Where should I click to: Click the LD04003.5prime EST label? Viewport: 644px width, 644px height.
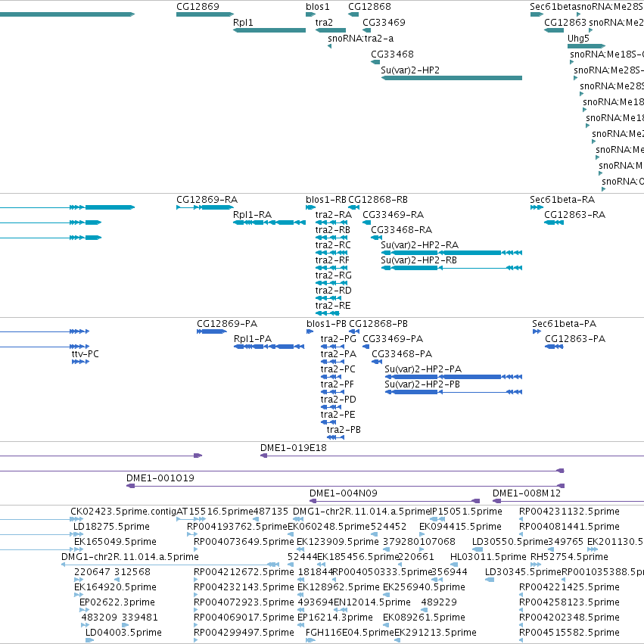[123, 633]
